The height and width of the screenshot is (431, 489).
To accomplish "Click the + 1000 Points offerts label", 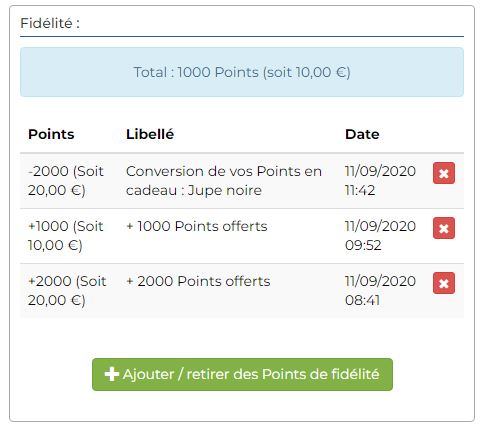I will pyautogui.click(x=197, y=226).
